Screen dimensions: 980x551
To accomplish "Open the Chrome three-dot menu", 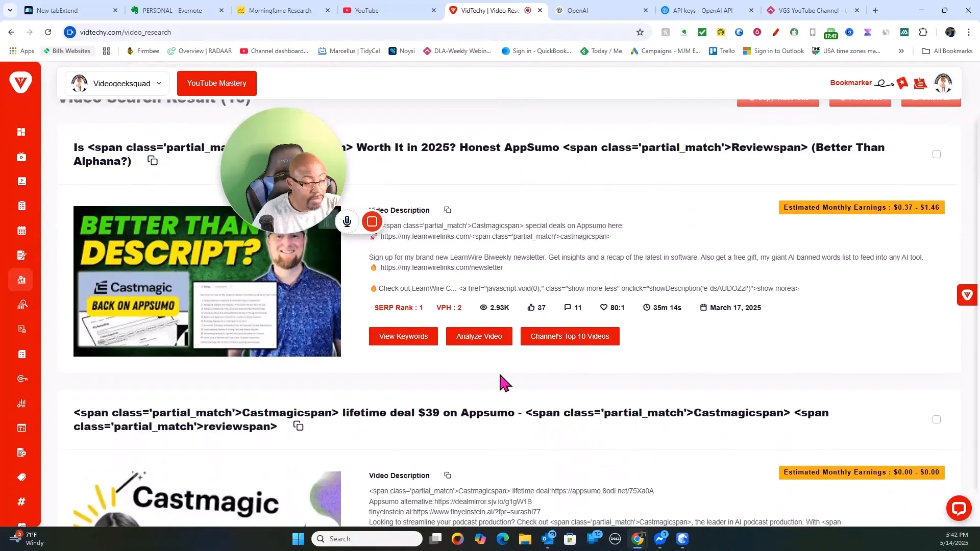I will pyautogui.click(x=968, y=32).
